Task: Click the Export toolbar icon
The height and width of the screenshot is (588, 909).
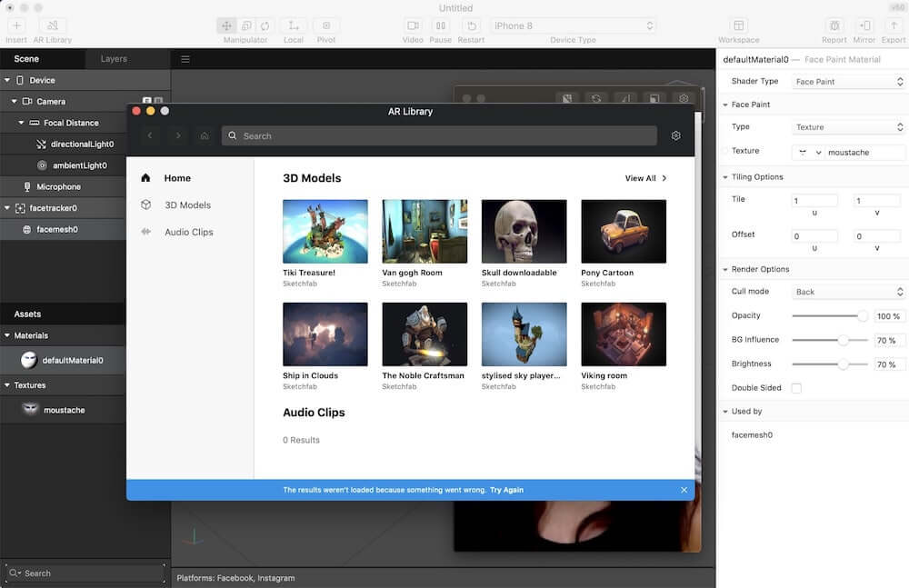Action: pos(893,25)
